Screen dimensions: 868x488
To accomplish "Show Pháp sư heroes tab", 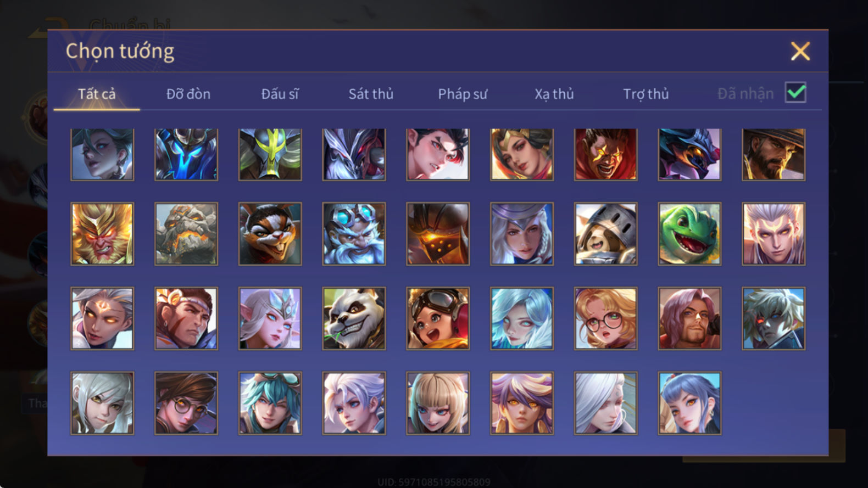I will 463,94.
